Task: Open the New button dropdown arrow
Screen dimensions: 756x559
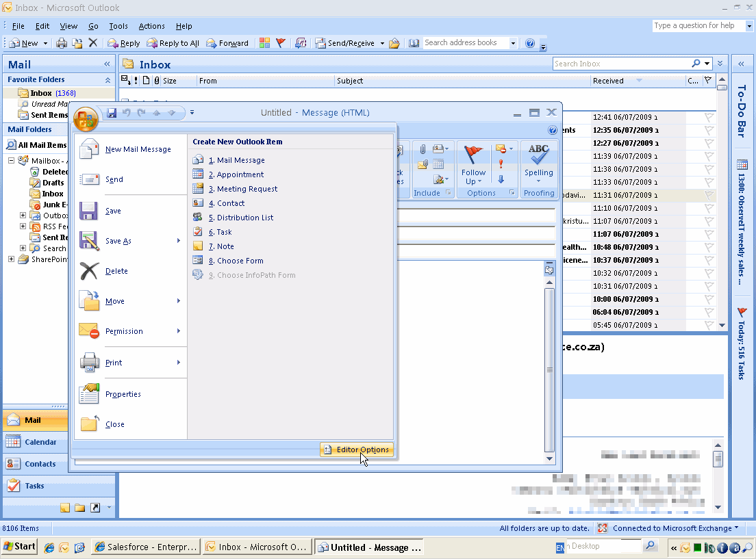Action: coord(45,43)
